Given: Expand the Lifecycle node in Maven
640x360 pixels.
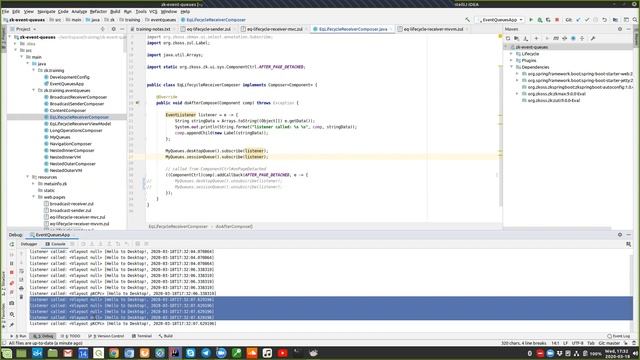Looking at the screenshot, I should [x=512, y=54].
